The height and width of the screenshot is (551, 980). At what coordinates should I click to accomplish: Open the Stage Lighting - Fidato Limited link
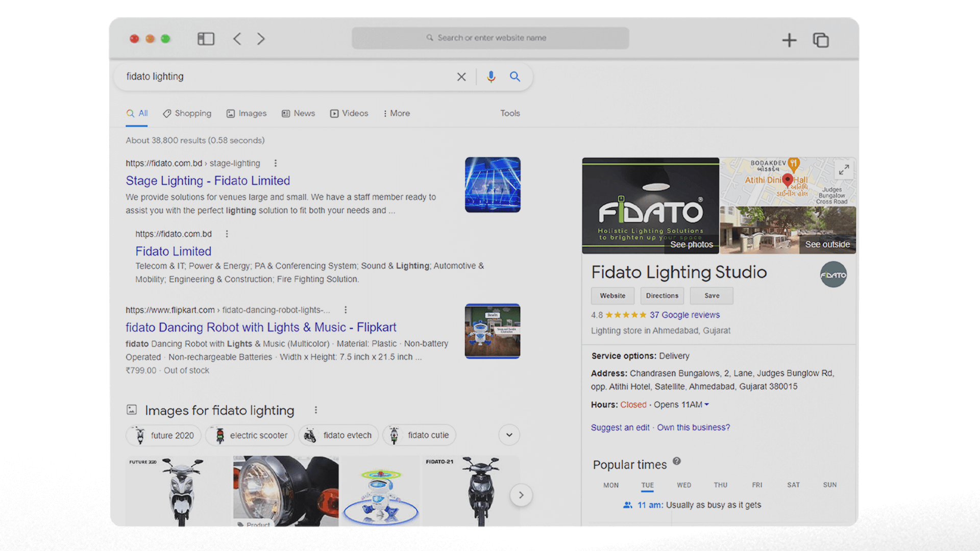(208, 181)
